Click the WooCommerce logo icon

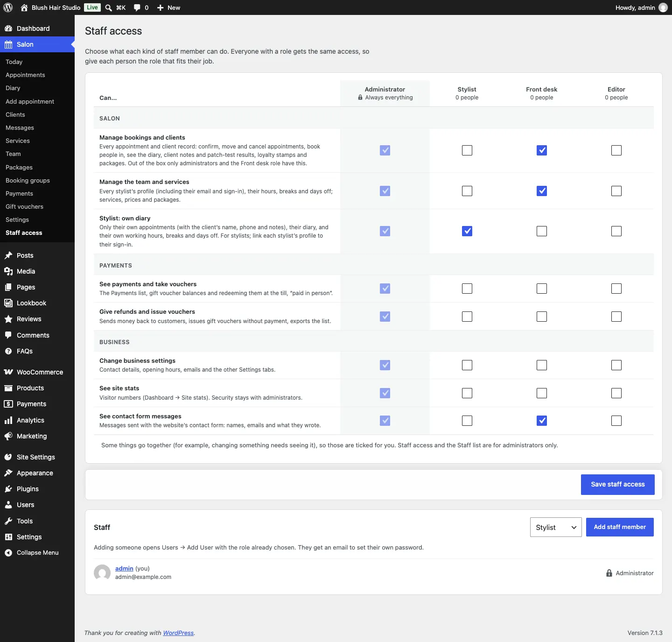pyautogui.click(x=8, y=372)
